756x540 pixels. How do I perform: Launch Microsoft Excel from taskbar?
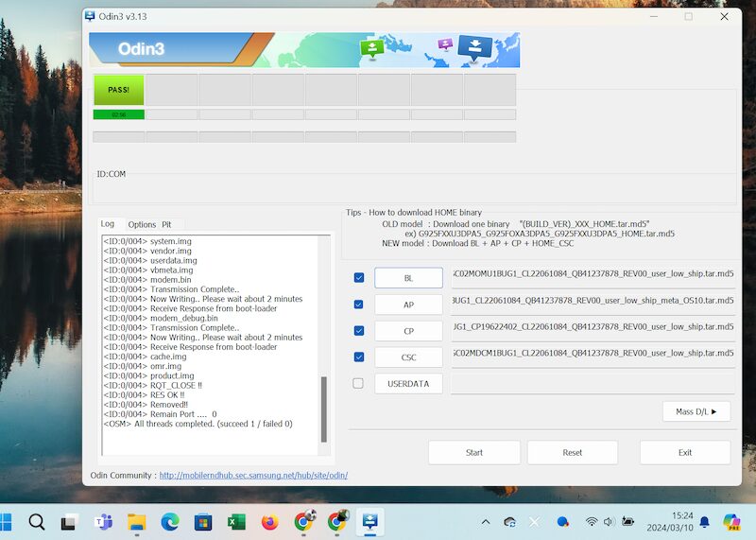(236, 521)
